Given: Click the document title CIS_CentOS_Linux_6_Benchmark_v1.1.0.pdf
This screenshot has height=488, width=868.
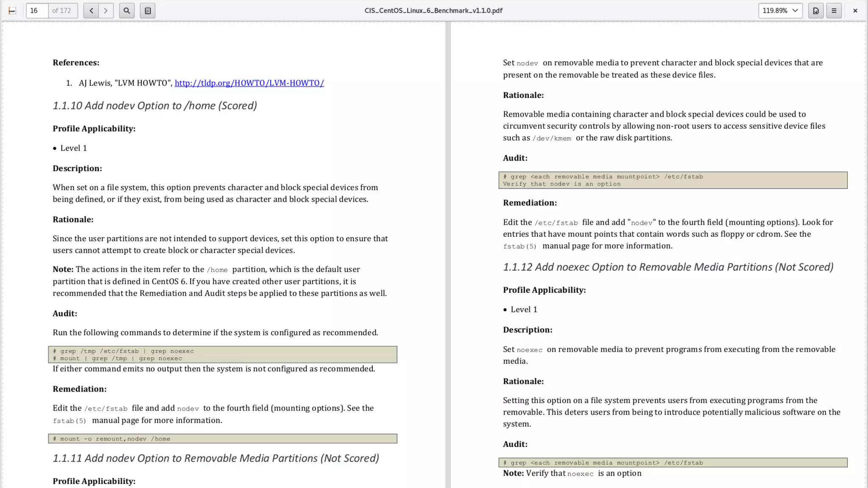Looking at the screenshot, I should point(433,11).
